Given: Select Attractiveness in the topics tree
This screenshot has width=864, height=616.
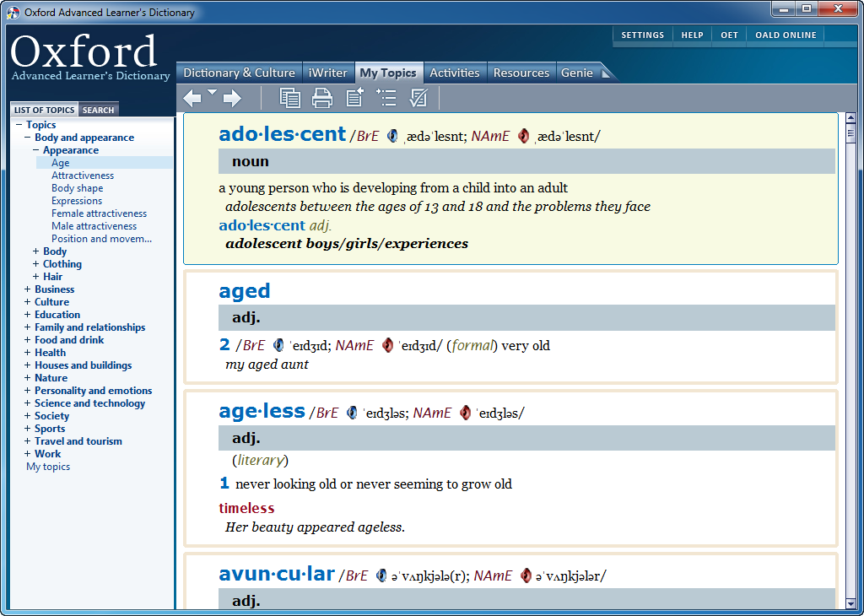Looking at the screenshot, I should click(83, 176).
